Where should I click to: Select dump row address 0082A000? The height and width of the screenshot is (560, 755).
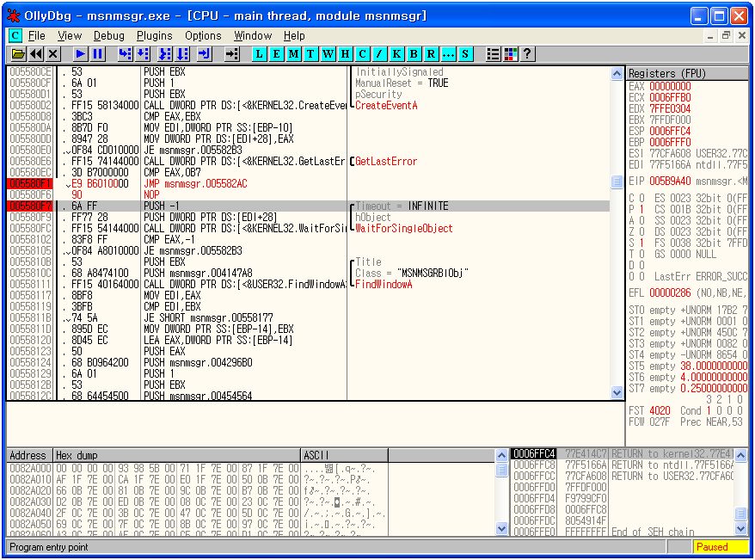pyautogui.click(x=30, y=469)
